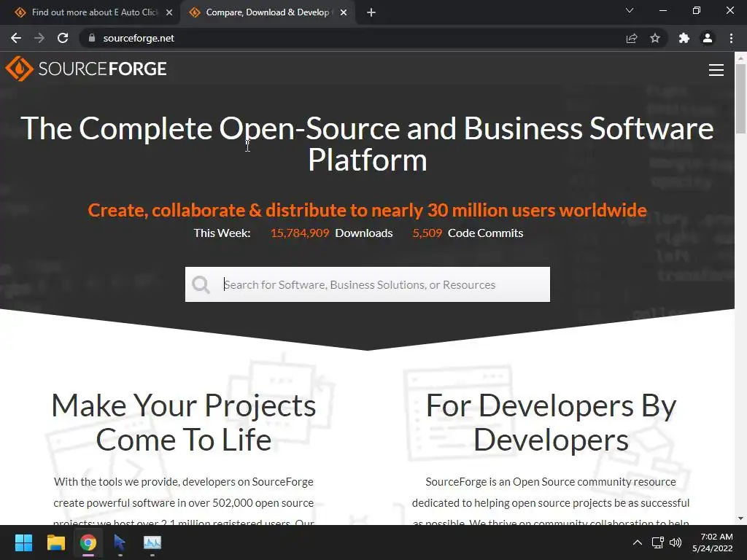Click the scrollbar up arrow
Screen dimensions: 747x560
(740, 58)
